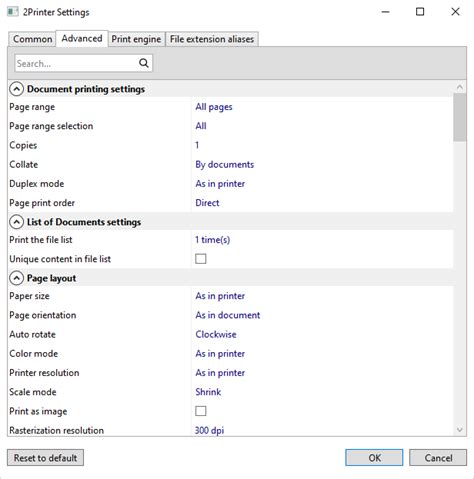Confirm settings with OK button
The width and height of the screenshot is (474, 479).
(374, 458)
